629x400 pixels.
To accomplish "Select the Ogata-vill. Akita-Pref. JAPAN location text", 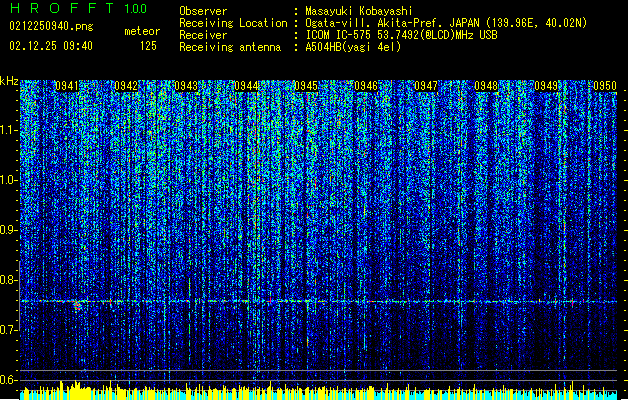I will [446, 23].
